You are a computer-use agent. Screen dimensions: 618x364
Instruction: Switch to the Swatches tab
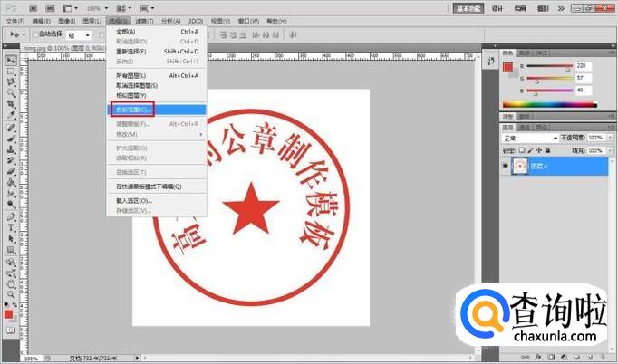pyautogui.click(x=524, y=53)
